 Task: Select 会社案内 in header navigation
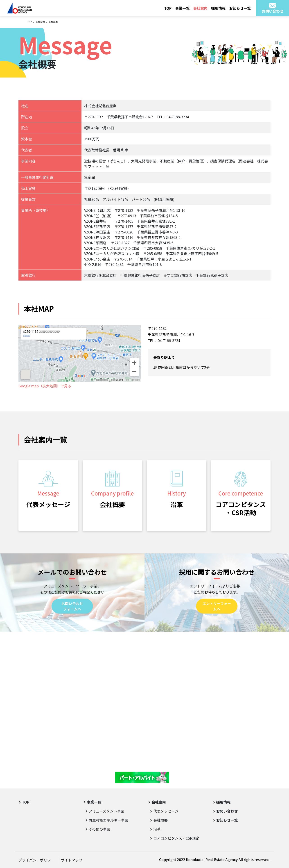[200, 8]
